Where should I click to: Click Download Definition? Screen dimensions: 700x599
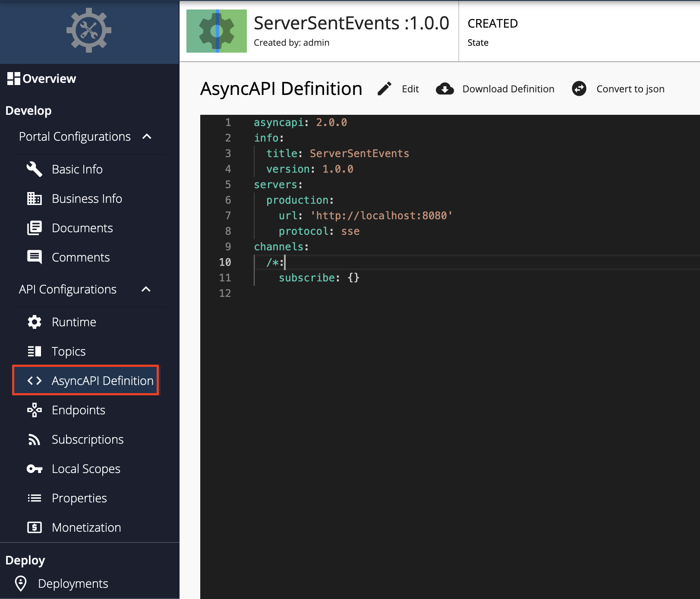508,89
